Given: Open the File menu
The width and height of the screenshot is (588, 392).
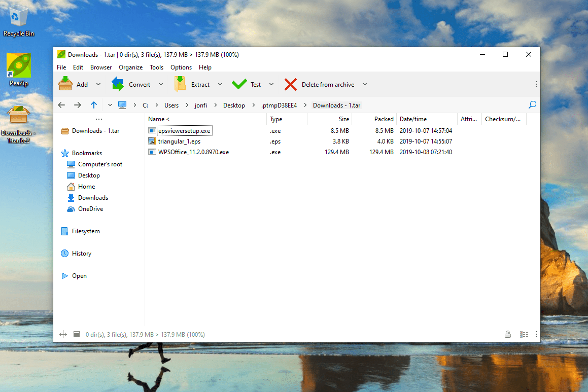Looking at the screenshot, I should [x=61, y=67].
